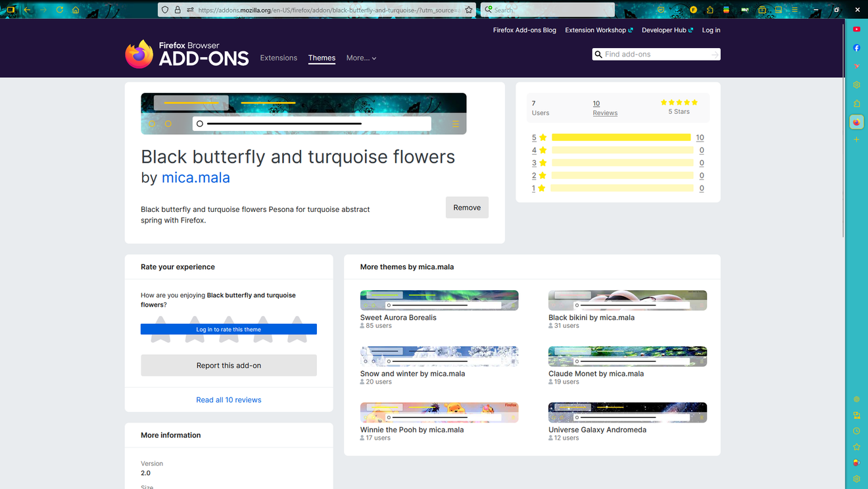Open the Extensions section
This screenshot has height=489, width=868.
(x=278, y=58)
